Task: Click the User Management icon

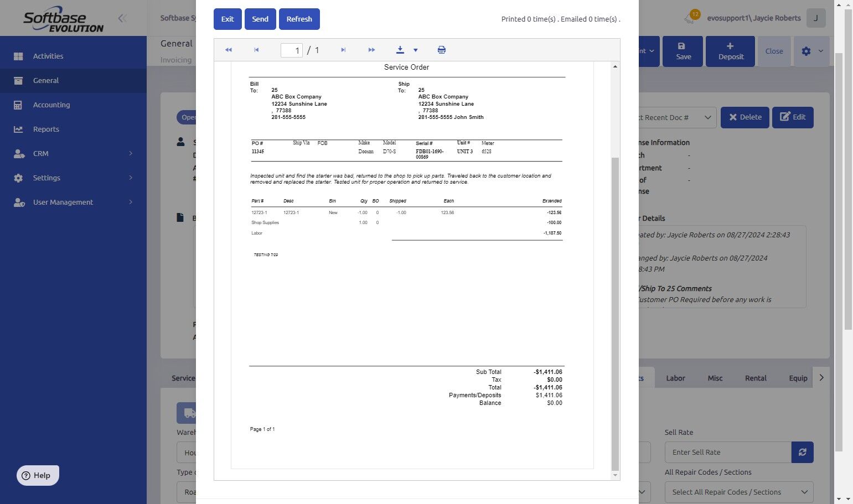Action: tap(19, 202)
